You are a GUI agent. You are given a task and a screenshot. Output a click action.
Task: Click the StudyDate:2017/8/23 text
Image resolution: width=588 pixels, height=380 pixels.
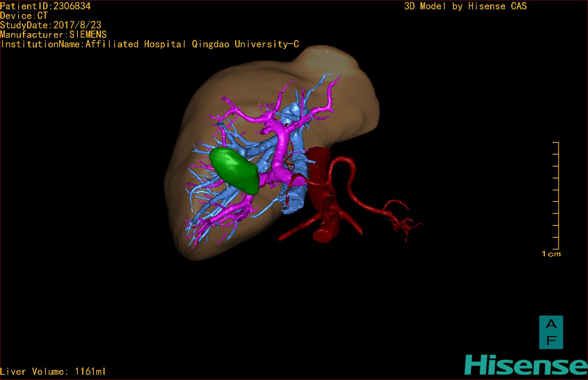(51, 25)
